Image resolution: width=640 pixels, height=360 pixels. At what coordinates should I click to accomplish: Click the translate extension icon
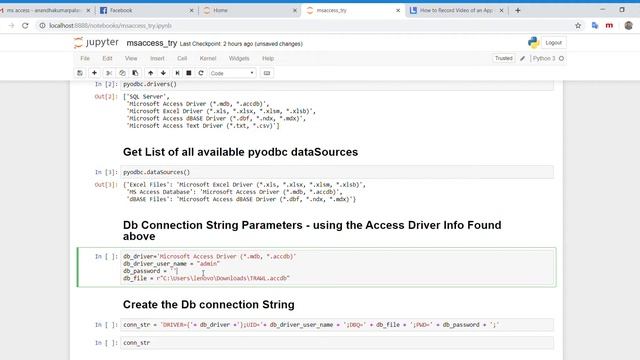(595, 26)
